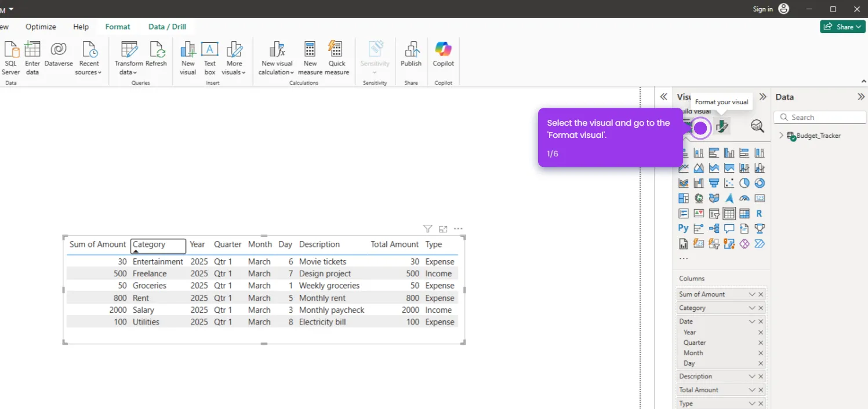Click Sign in

point(763,9)
